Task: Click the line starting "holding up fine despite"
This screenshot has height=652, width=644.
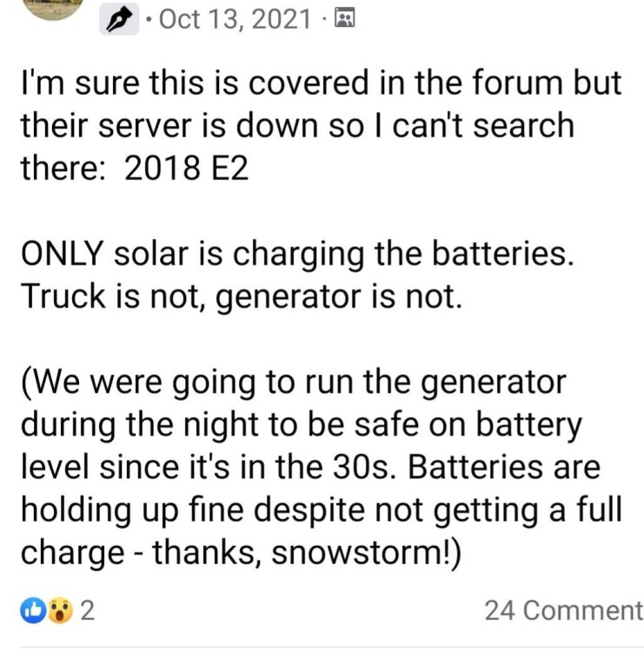Action: point(320,511)
